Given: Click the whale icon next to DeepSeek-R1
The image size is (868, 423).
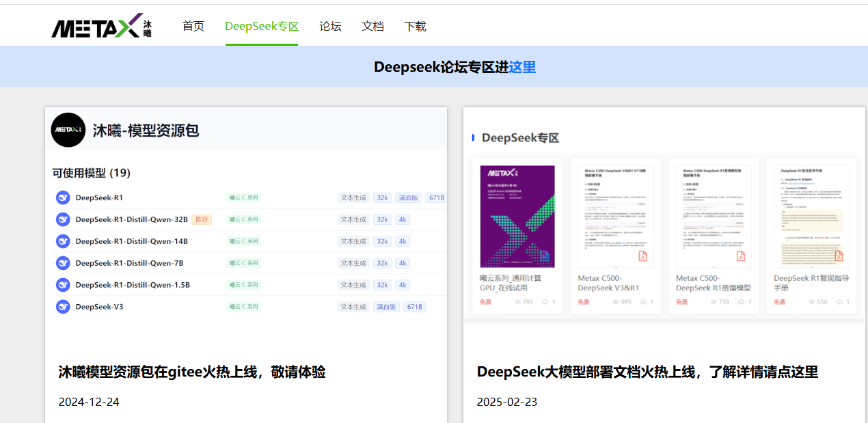Looking at the screenshot, I should [x=63, y=197].
